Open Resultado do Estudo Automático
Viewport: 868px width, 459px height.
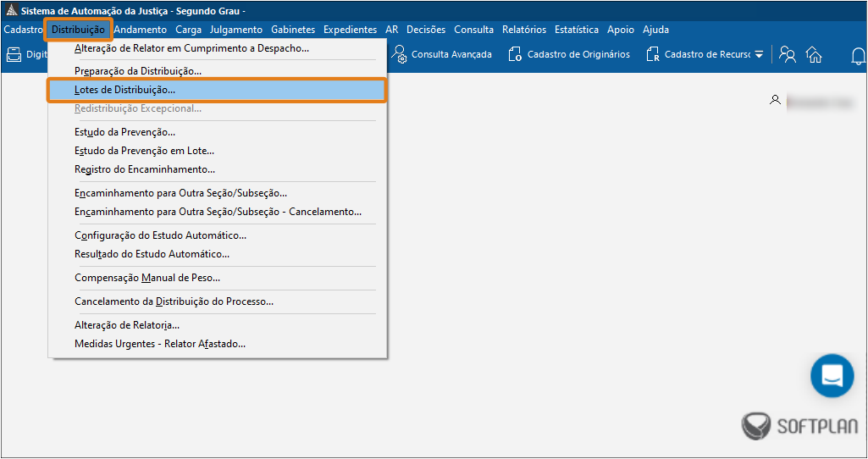pyautogui.click(x=218, y=254)
